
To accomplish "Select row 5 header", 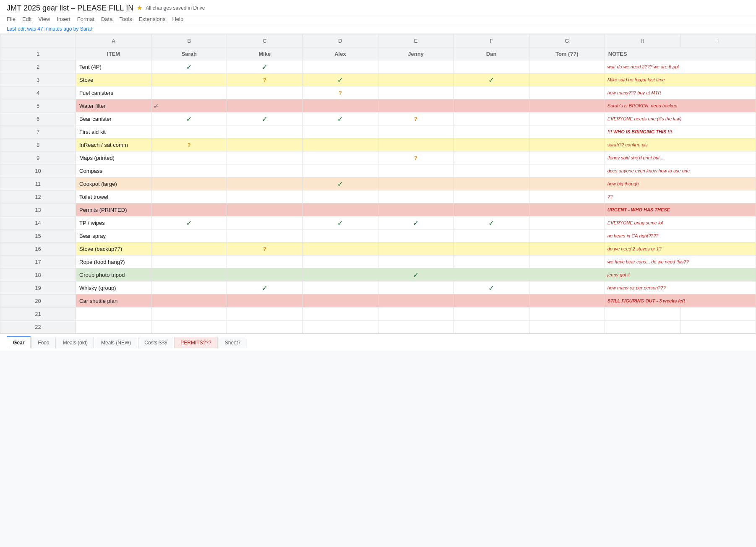I will point(38,106).
